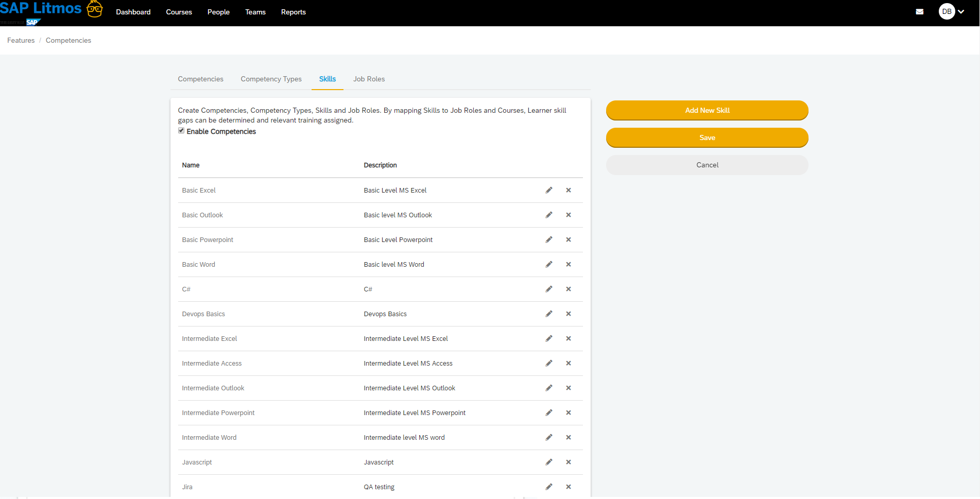Edit the C# skill
The width and height of the screenshot is (980, 499).
549,289
